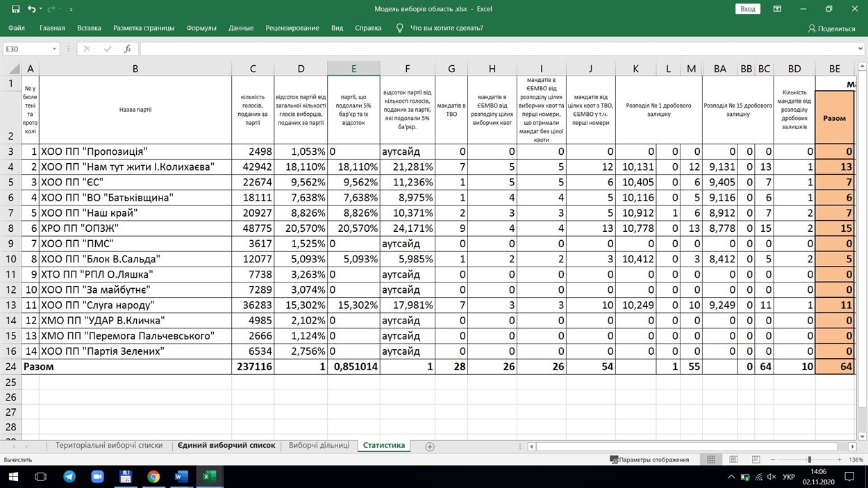This screenshot has height=488, width=868.
Task: Open the Рецензирование ribbon tab
Action: pos(292,28)
